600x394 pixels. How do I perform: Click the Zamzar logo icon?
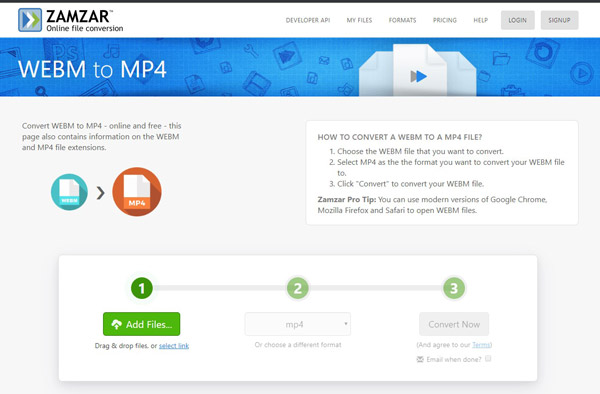tap(30, 20)
